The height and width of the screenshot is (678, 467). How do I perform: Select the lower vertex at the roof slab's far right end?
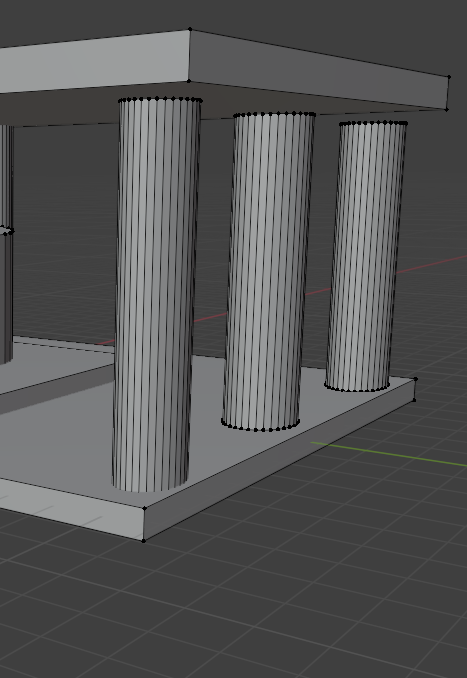tap(447, 110)
